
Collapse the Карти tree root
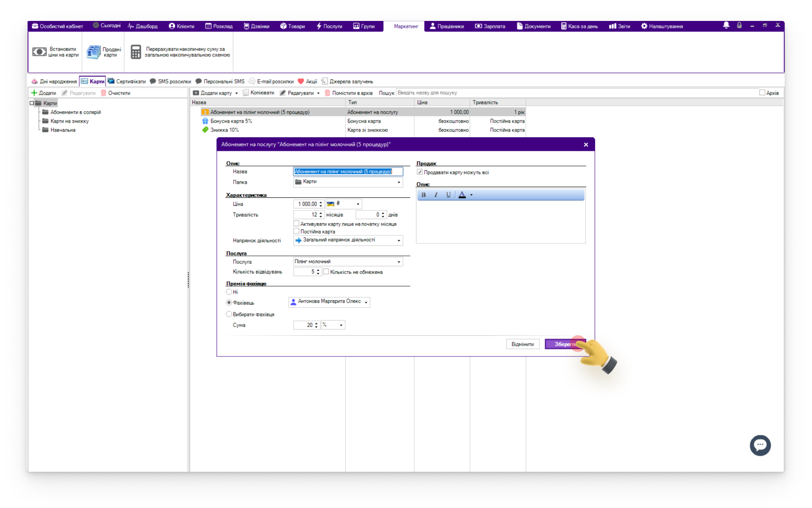coord(32,103)
